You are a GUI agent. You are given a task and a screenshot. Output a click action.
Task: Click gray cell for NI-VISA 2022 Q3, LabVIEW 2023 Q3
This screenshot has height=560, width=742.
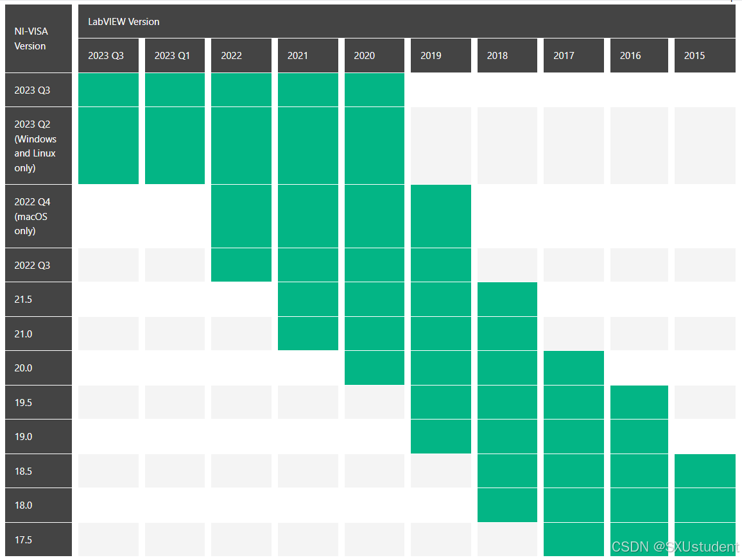click(108, 265)
